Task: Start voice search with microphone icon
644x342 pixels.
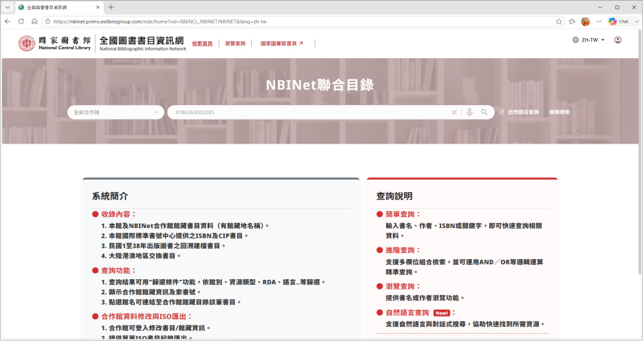Action: point(469,113)
